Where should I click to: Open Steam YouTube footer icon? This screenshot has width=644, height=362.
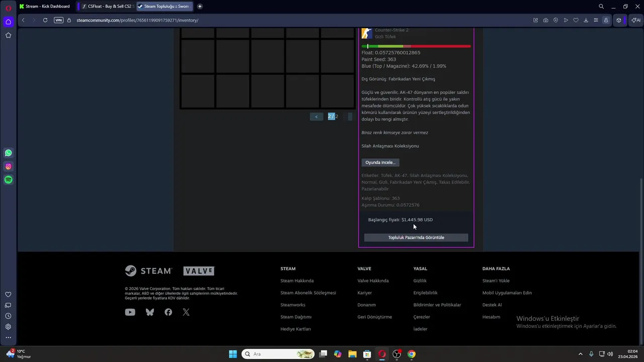pyautogui.click(x=130, y=312)
